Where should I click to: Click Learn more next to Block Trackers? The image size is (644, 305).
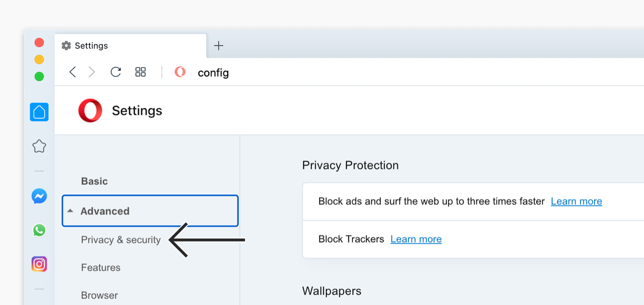point(416,239)
